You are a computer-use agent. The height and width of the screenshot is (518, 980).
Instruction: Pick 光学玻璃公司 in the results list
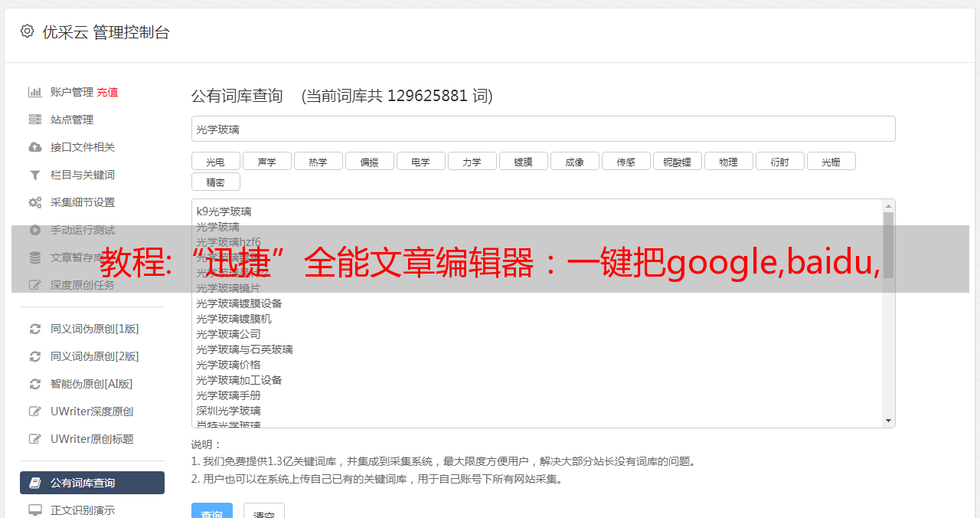click(228, 334)
